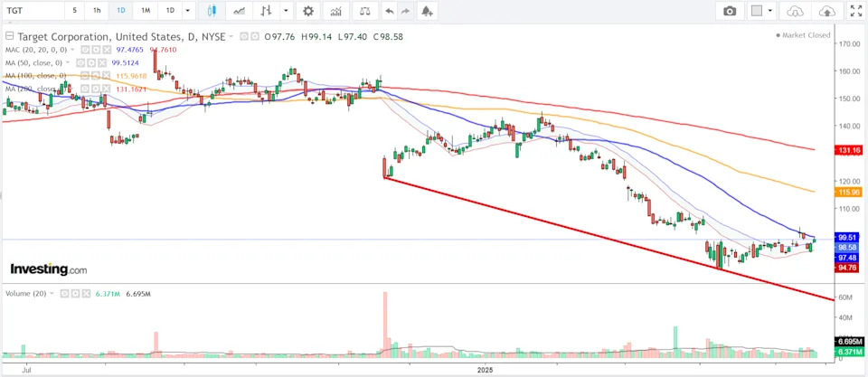Remove the MA (100, close, 0) indicator
868x377 pixels.
[107, 76]
